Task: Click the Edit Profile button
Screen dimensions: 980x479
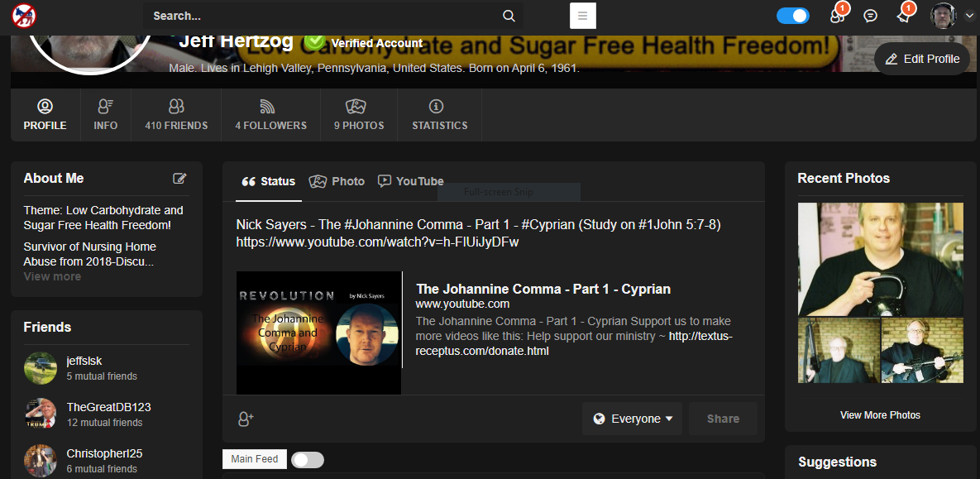Action: click(x=922, y=59)
